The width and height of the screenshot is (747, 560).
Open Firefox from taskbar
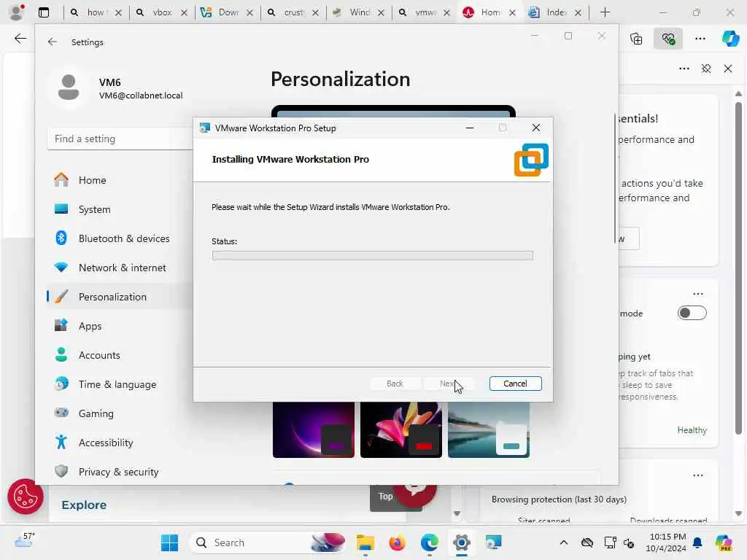[x=397, y=542]
